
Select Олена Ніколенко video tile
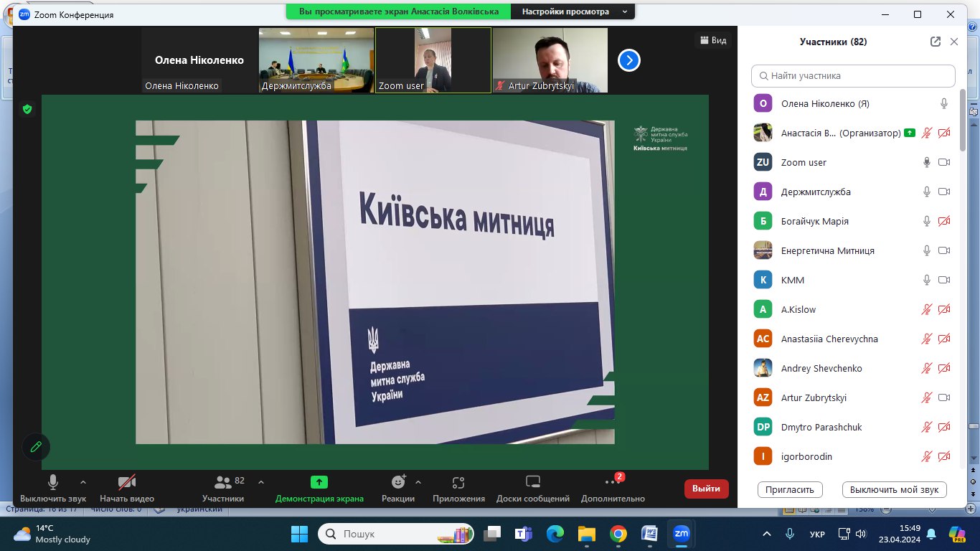click(x=199, y=60)
